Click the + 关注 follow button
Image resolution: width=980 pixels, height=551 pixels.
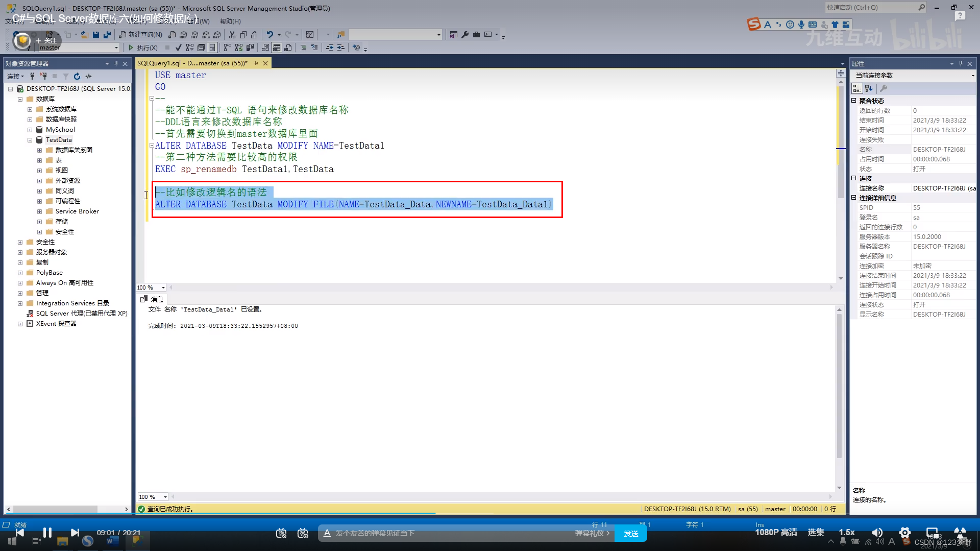pos(46,40)
